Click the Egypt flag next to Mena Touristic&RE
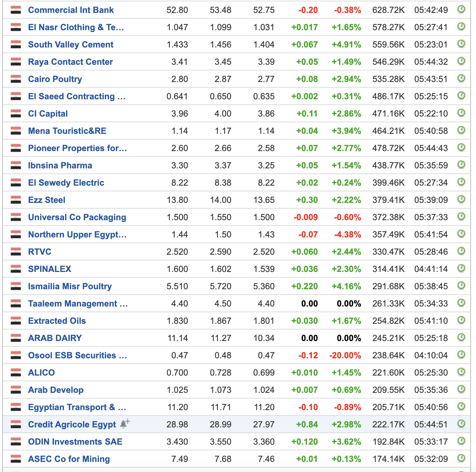The height and width of the screenshot is (472, 476). [16, 131]
